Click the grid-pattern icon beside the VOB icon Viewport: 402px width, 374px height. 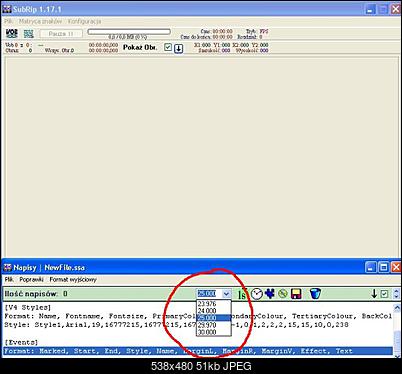click(x=29, y=33)
